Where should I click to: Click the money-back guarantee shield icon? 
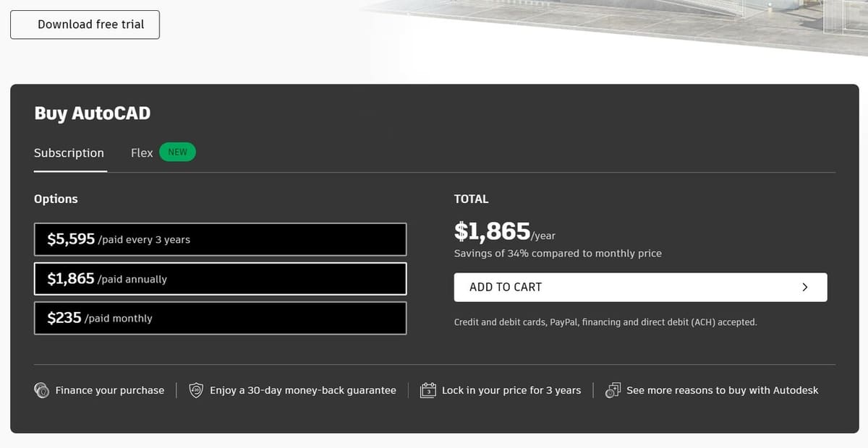(196, 390)
